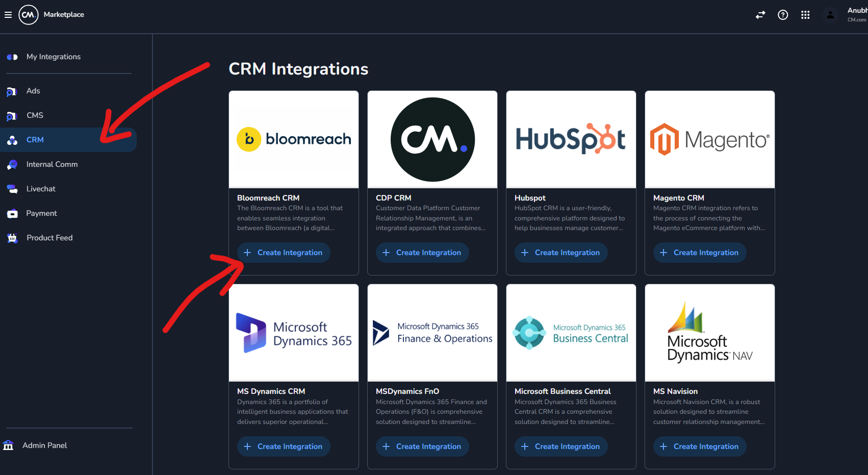Click the MSDynamics FnO card title
The image size is (868, 475).
pyautogui.click(x=407, y=391)
